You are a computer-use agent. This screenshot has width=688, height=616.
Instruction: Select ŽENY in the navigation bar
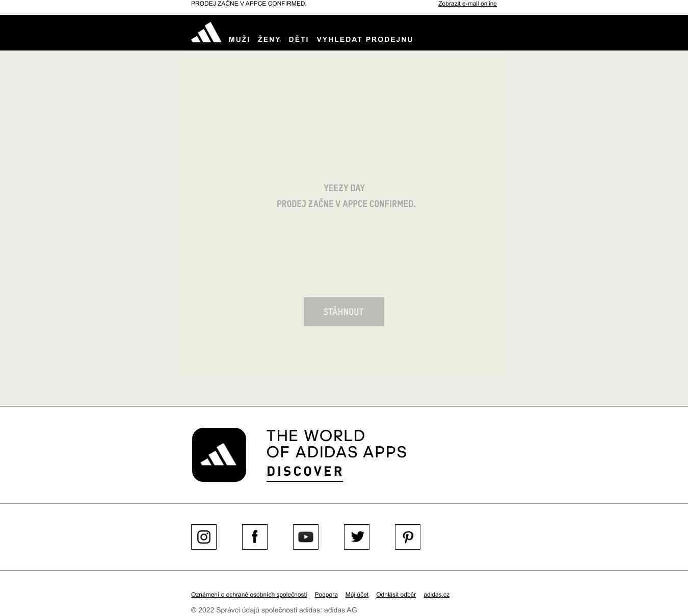(269, 39)
